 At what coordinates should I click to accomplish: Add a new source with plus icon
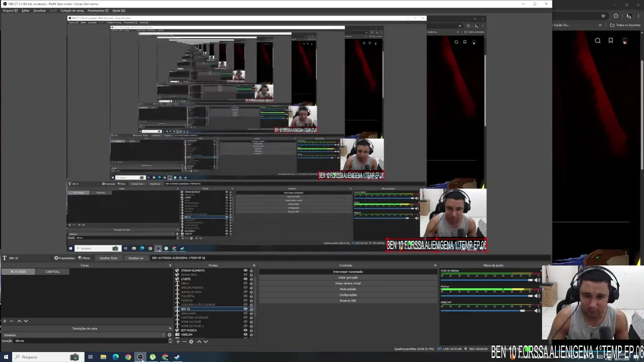click(178, 341)
